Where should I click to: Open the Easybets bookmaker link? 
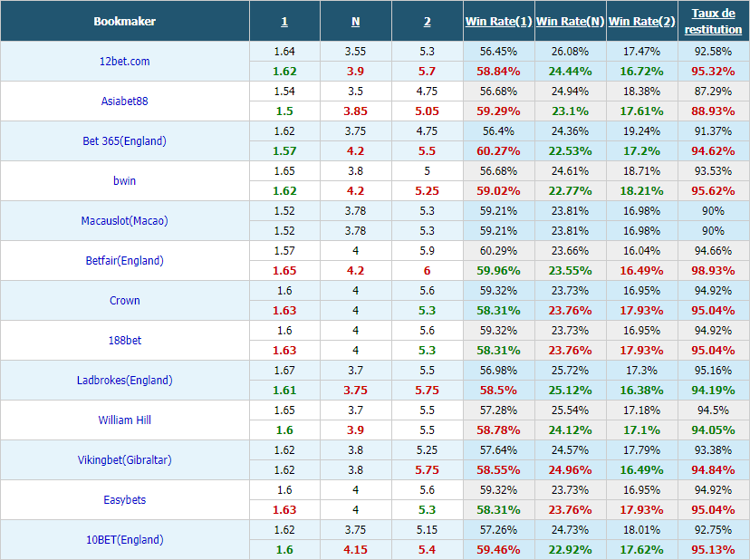124,499
